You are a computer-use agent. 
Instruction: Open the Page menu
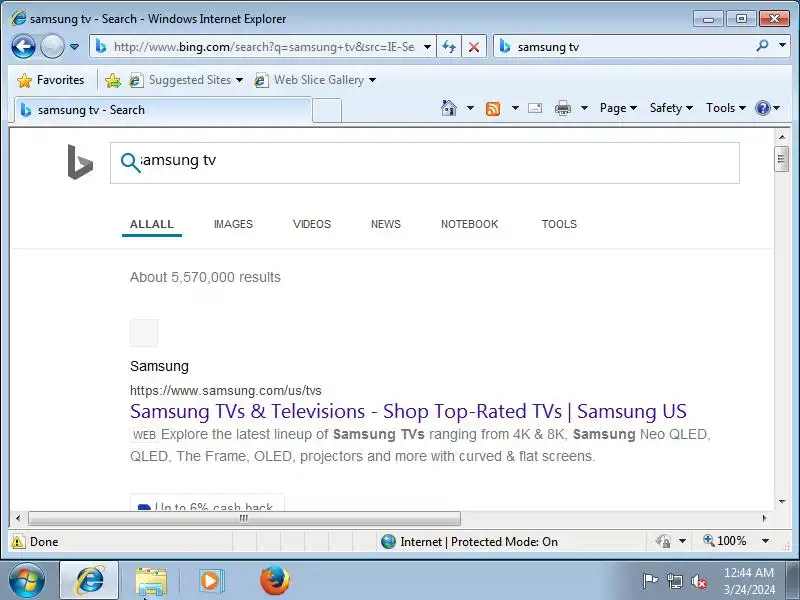point(618,108)
